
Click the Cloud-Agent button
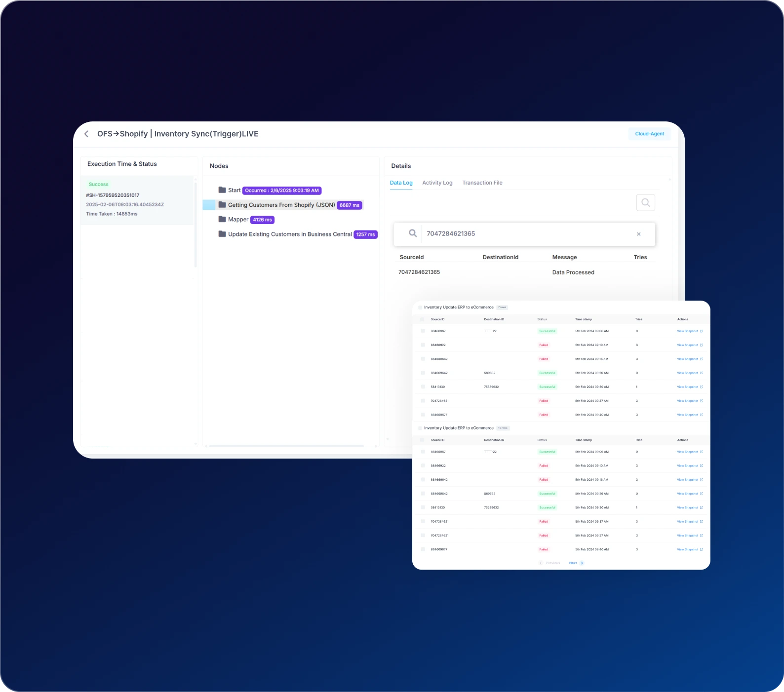649,134
